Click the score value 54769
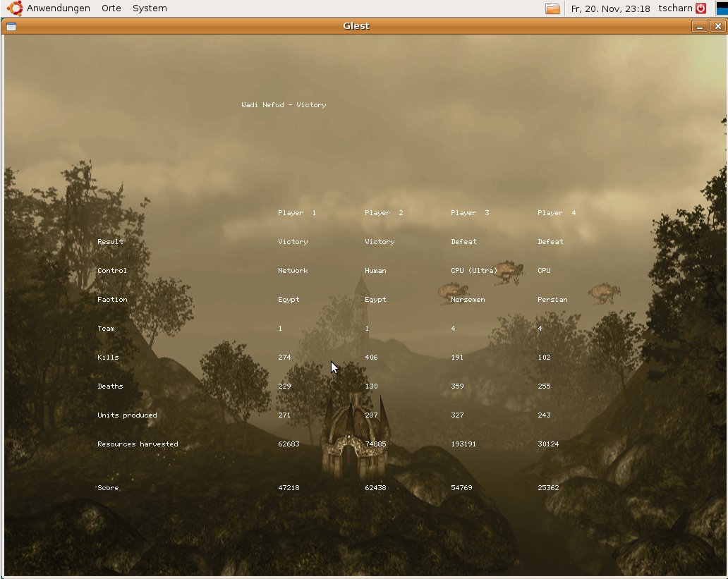Viewport: 728px width, 579px height. click(461, 487)
